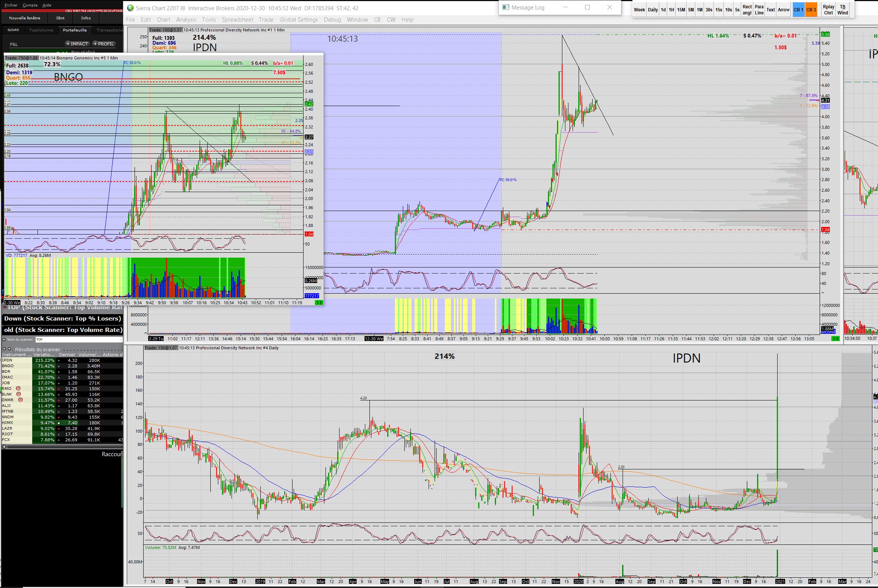The width and height of the screenshot is (878, 588).
Task: Switch chart to 5M timeframe
Action: [x=691, y=10]
